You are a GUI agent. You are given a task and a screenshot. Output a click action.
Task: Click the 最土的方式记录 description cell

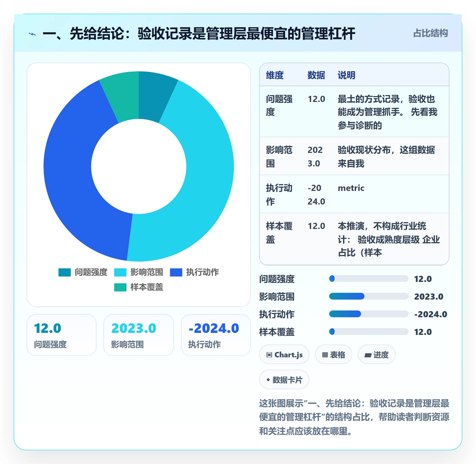point(390,112)
